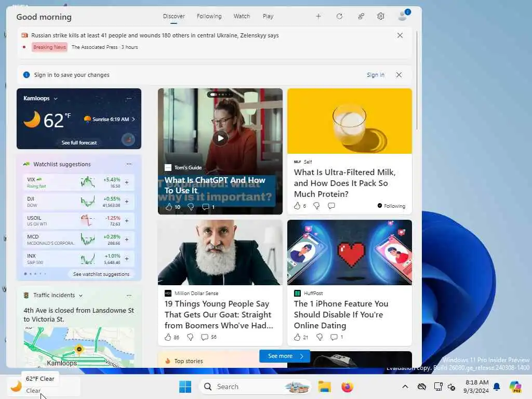This screenshot has height=399, width=532.
Task: Open the notification bell
Action: coord(497,387)
